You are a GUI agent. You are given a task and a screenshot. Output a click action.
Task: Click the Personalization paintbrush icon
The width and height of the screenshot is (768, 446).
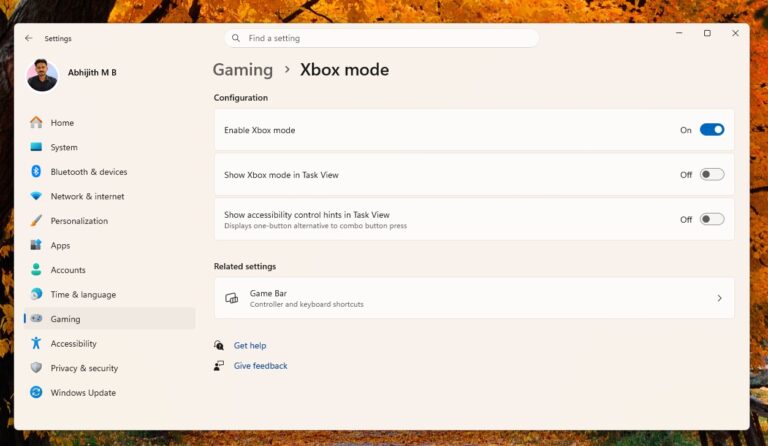click(36, 220)
